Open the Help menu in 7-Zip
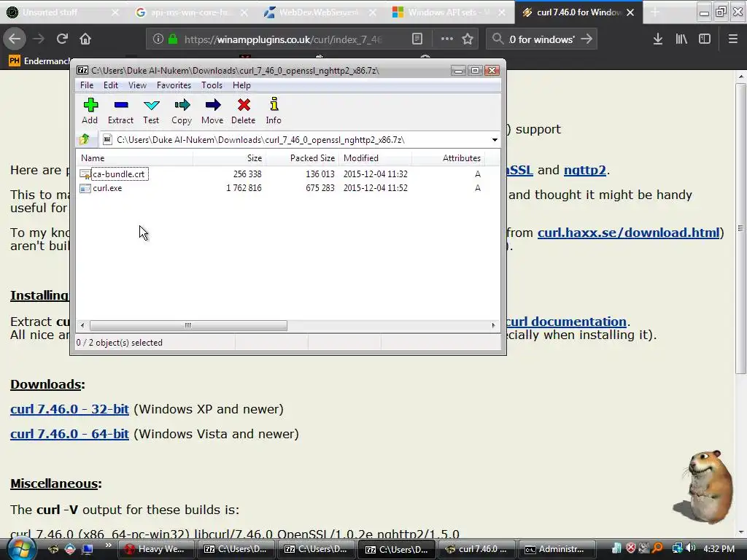Image resolution: width=747 pixels, height=560 pixels. 241,85
